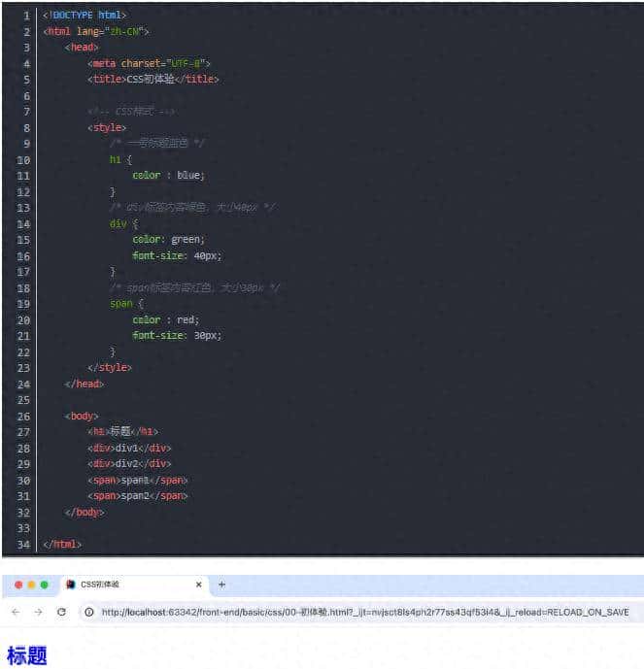Click the opening body tag
This screenshot has width=644, height=669.
pos(82,416)
